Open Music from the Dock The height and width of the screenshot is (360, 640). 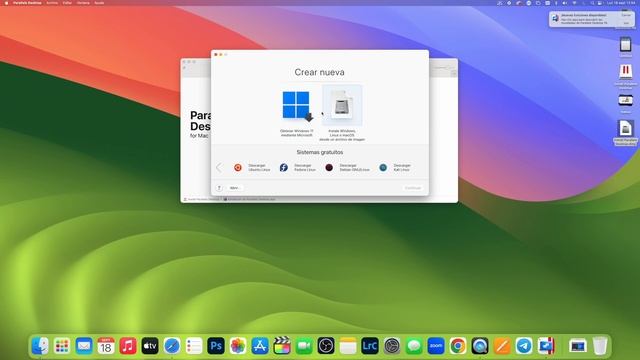(x=128, y=346)
